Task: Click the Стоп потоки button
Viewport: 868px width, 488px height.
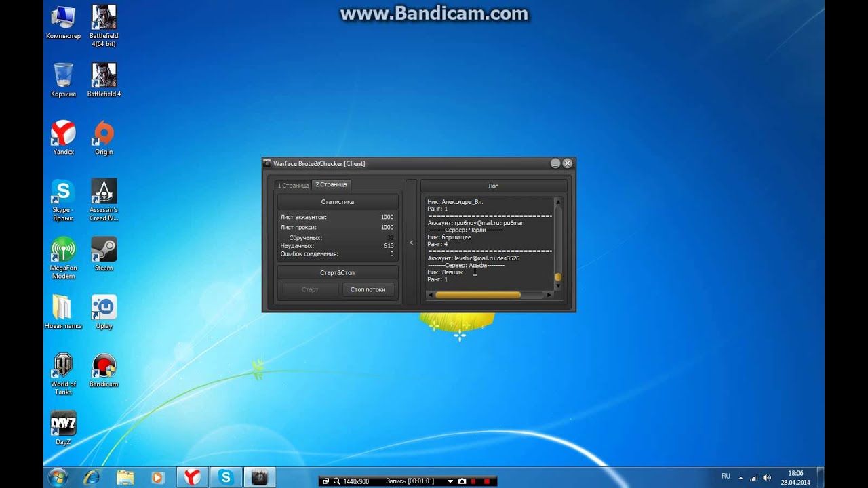Action: (368, 289)
